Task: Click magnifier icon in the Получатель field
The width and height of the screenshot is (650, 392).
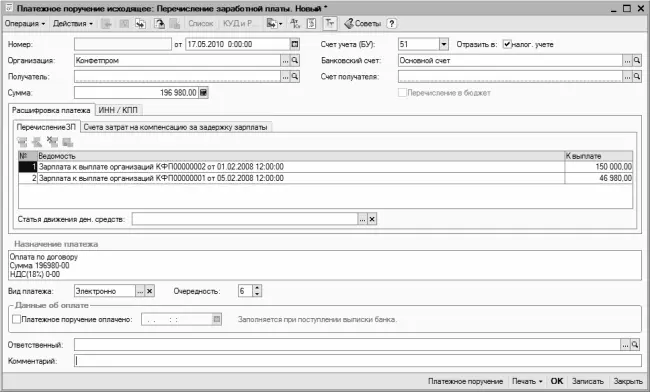Action: [x=295, y=77]
